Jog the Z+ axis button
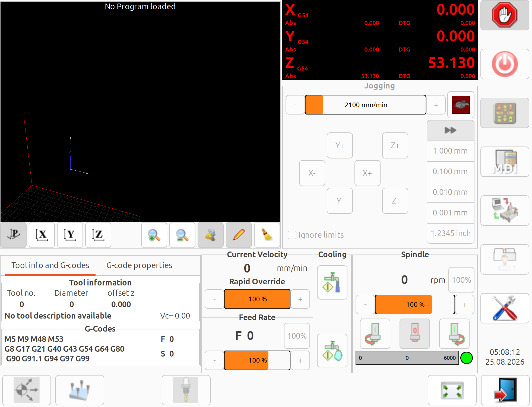Screen dimensions: 532x407 point(395,145)
